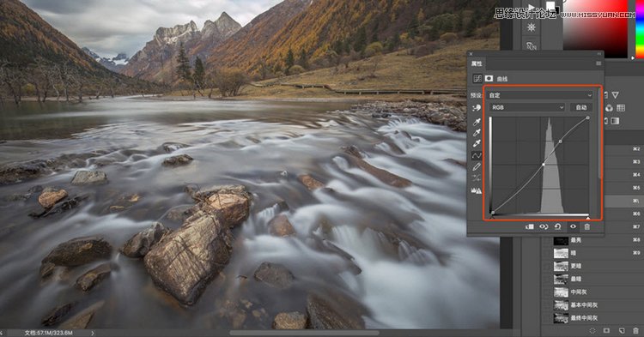
Task: Open the sun-shaped panel icon in dock
Action: (532, 27)
